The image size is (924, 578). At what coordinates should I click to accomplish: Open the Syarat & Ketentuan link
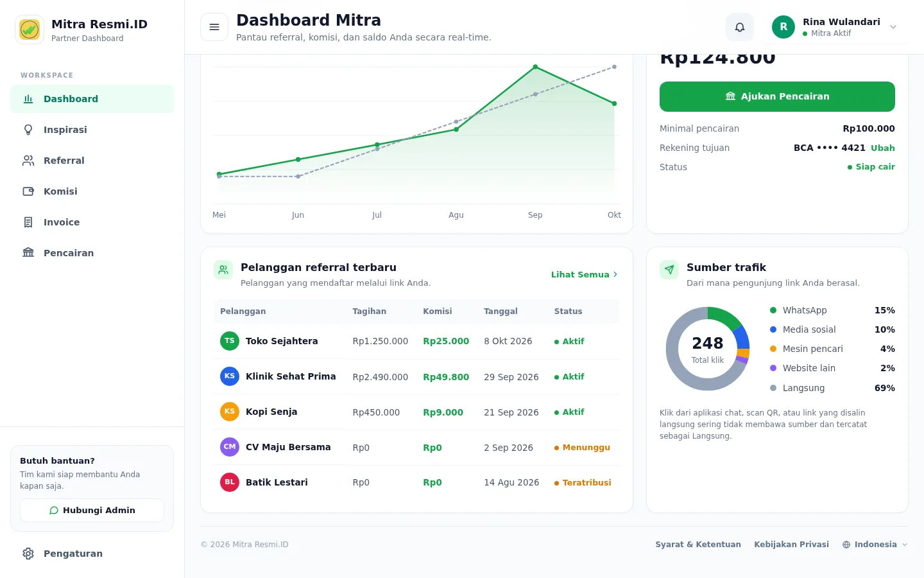pyautogui.click(x=698, y=545)
